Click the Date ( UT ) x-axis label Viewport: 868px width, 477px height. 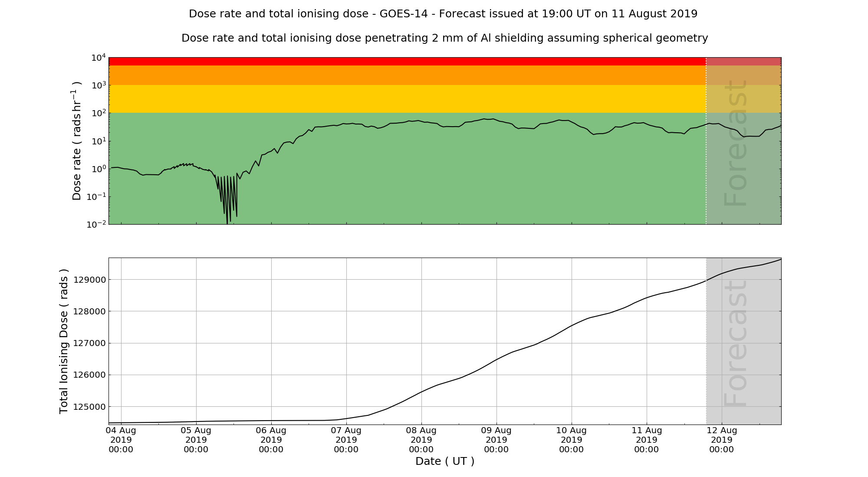[x=444, y=461]
